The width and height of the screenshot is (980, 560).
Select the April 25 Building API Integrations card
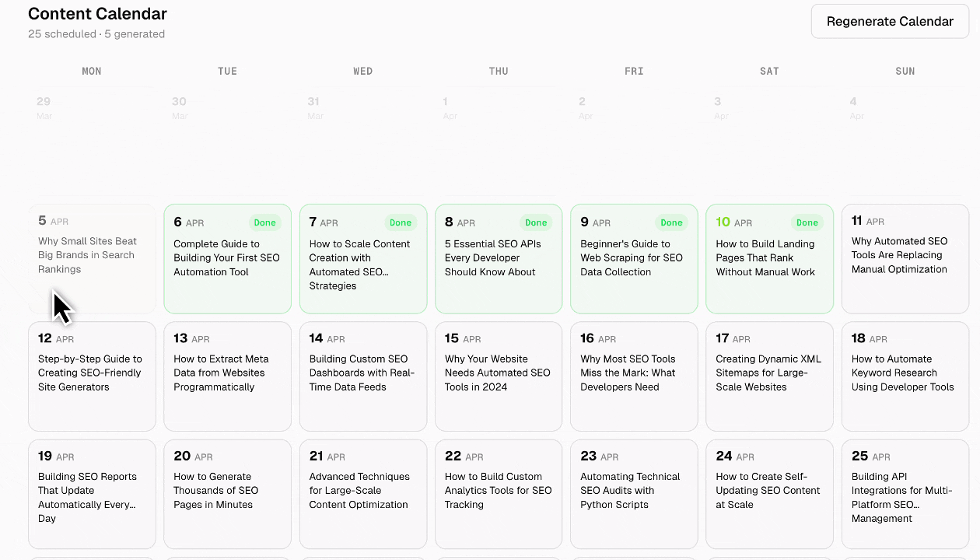tap(905, 492)
